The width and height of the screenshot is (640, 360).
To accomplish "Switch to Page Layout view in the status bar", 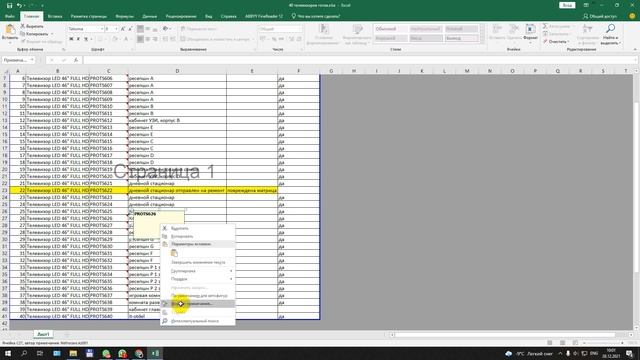I will (x=562, y=343).
